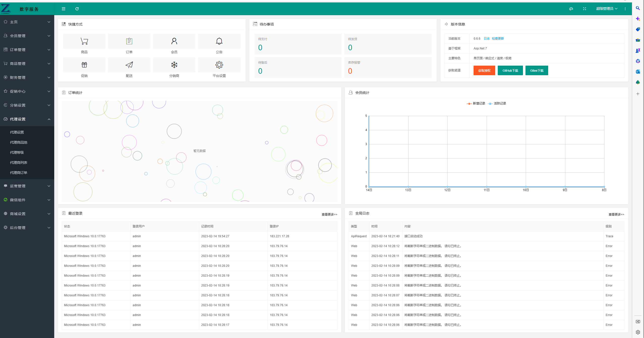Select the 代理商列表 submenu item
The height and width of the screenshot is (338, 644).
coord(27,163)
